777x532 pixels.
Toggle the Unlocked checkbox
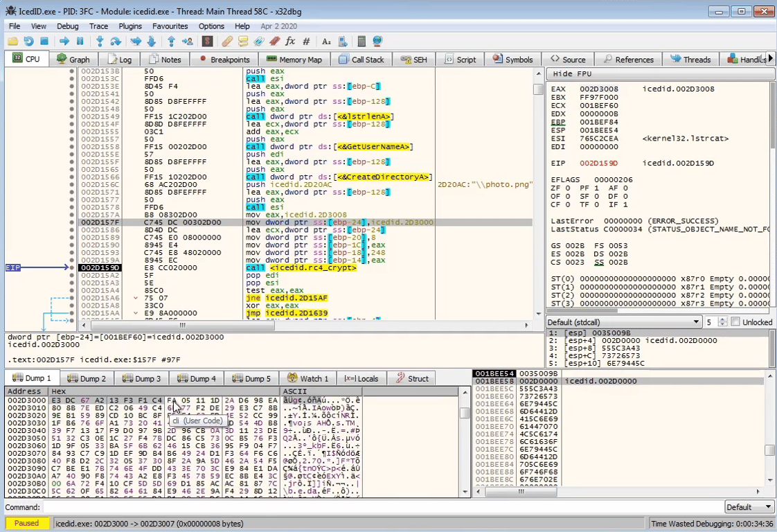(x=736, y=322)
